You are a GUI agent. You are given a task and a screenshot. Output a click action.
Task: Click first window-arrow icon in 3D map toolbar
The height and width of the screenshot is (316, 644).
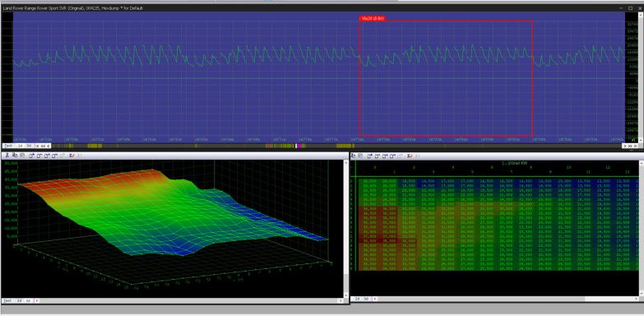pos(31,156)
